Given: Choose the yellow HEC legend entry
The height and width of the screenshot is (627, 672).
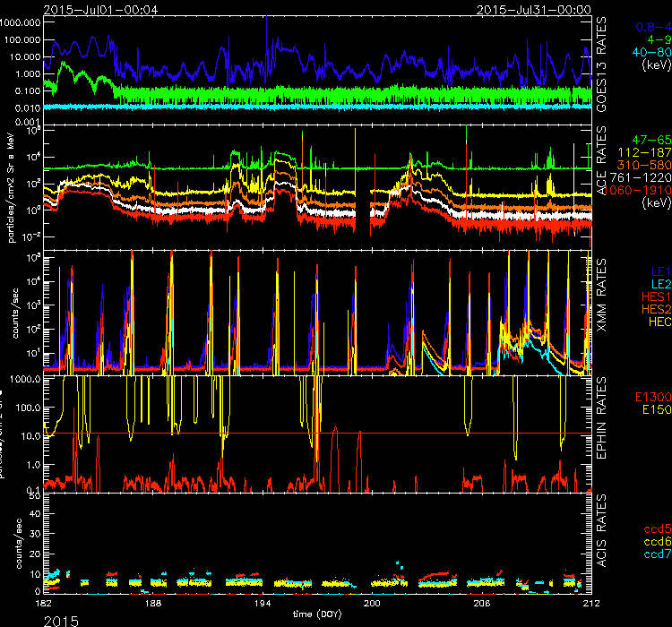Looking at the screenshot, I should point(656,320).
